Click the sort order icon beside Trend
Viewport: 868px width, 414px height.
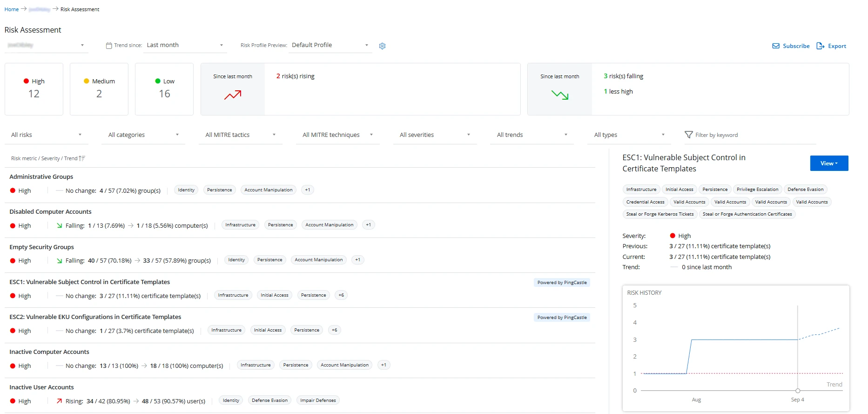[x=82, y=158]
